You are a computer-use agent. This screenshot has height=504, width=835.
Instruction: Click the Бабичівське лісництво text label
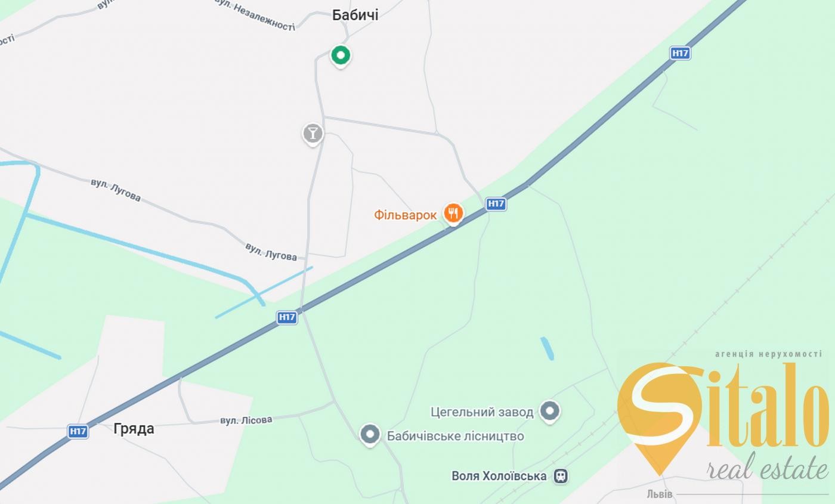(x=456, y=436)
